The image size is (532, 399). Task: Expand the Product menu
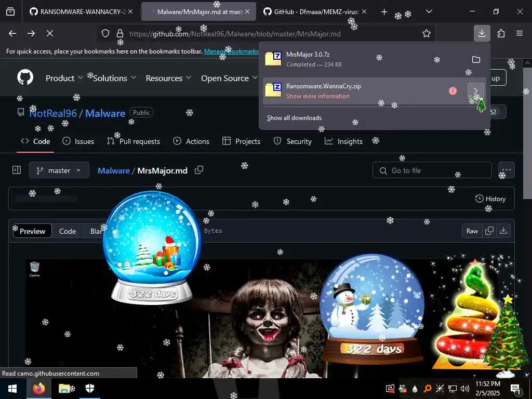(64, 78)
